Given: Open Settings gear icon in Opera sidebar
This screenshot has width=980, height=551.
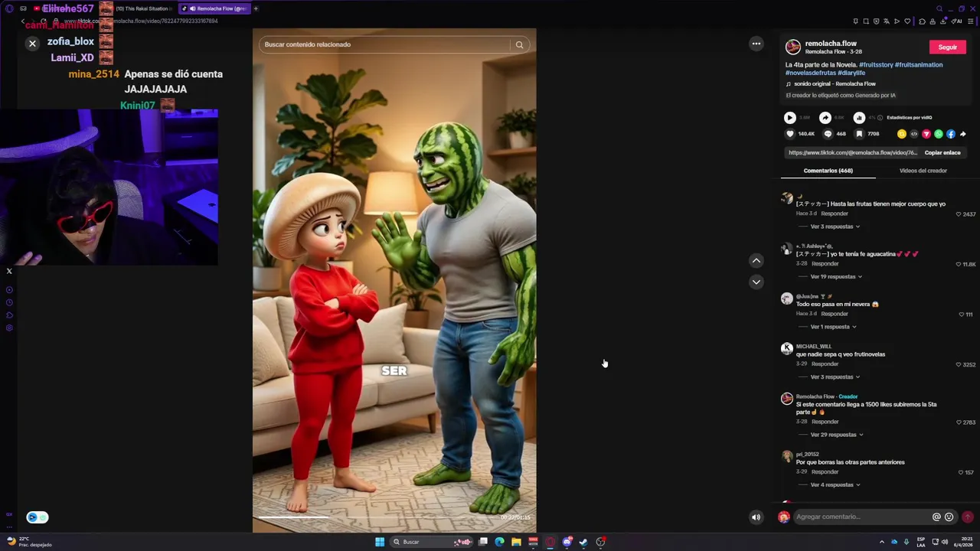Looking at the screenshot, I should [x=9, y=328].
